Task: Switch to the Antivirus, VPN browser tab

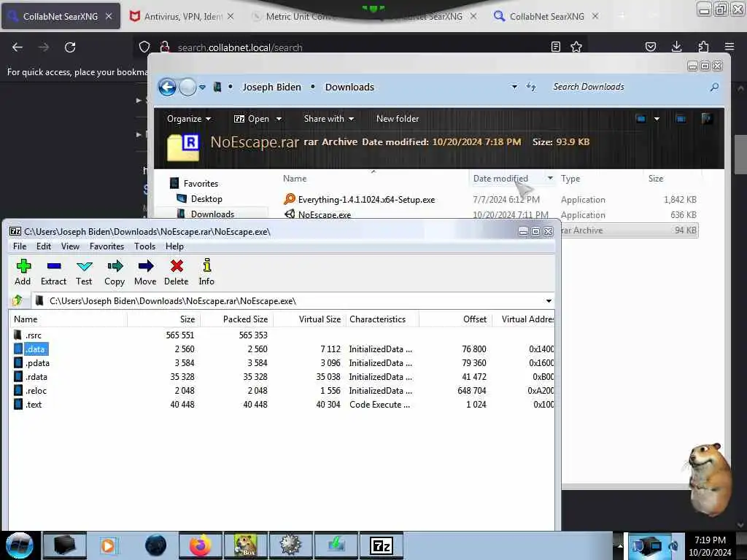Action: pyautogui.click(x=182, y=16)
